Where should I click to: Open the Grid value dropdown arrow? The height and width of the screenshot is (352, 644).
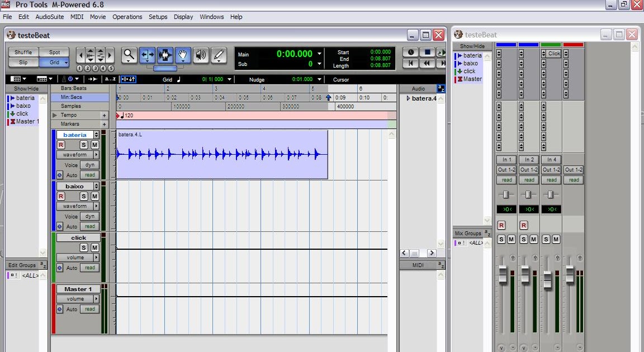[x=230, y=79]
